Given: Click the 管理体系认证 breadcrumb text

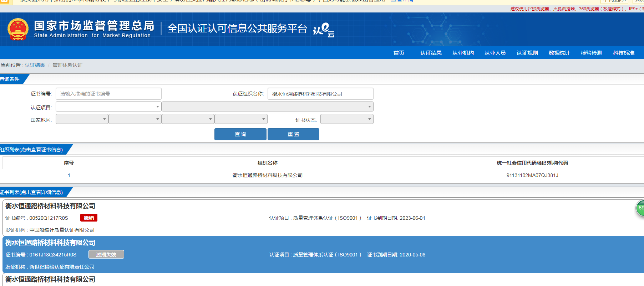Looking at the screenshot, I should point(67,65).
